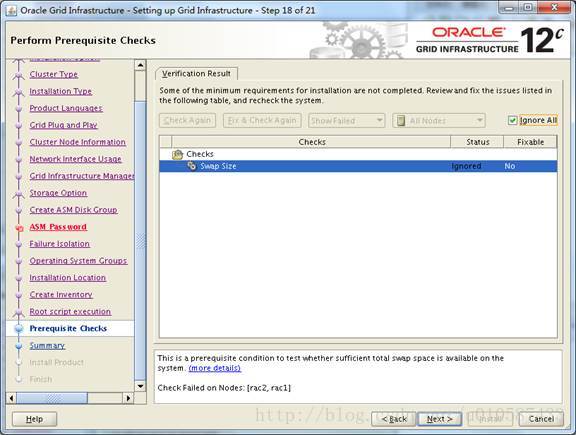Open the Summary step
Image resolution: width=576 pixels, height=435 pixels.
pyautogui.click(x=47, y=345)
